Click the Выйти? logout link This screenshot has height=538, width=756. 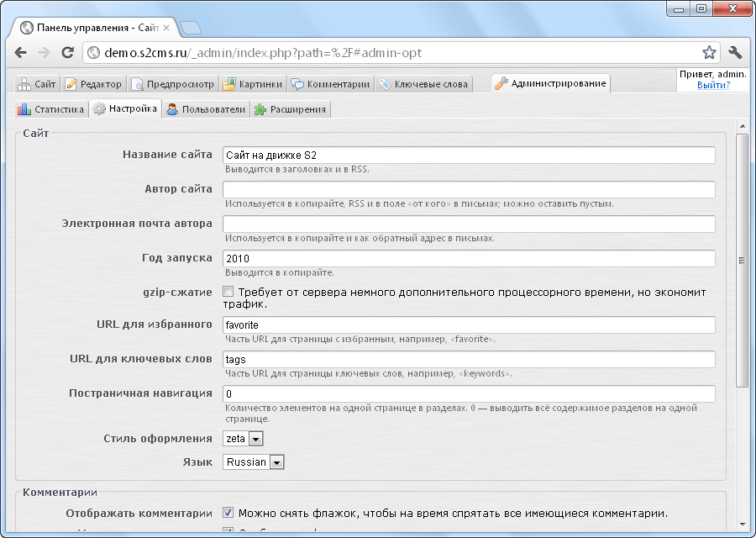click(713, 85)
